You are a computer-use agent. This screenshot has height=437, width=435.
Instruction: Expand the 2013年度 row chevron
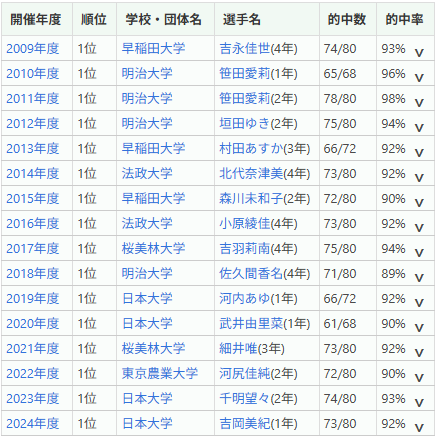[x=419, y=153]
